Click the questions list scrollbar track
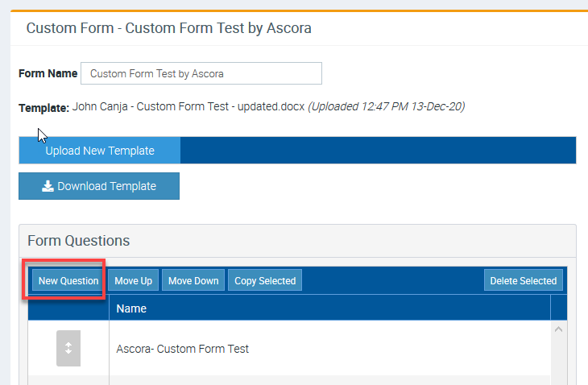This screenshot has height=385, width=588. pyautogui.click(x=559, y=358)
